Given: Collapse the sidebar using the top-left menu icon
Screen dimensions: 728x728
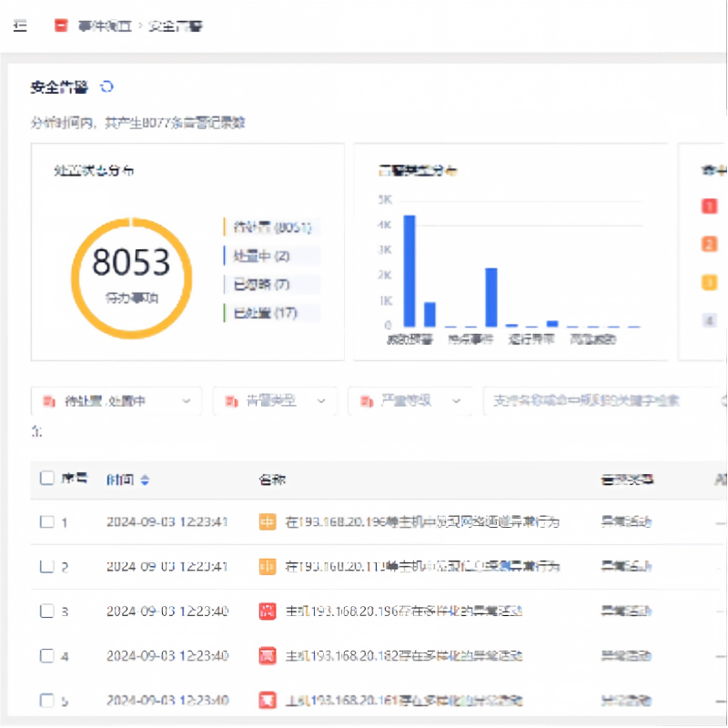Looking at the screenshot, I should [20, 25].
